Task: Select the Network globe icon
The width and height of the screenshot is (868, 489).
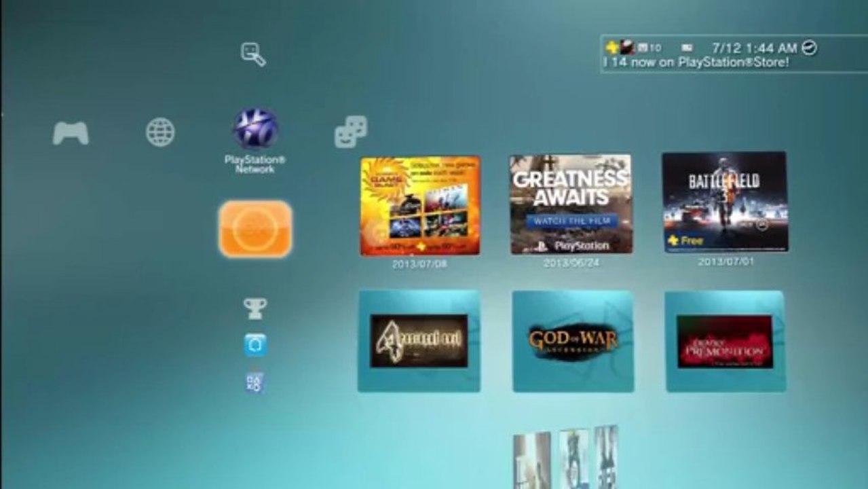Action: [160, 132]
